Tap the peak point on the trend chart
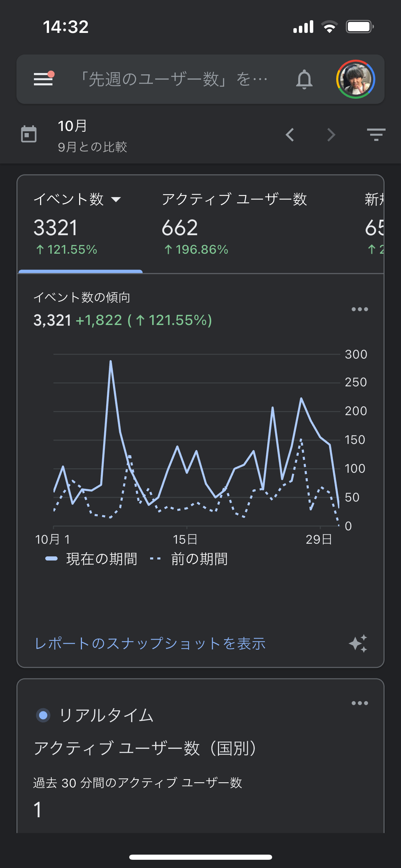The image size is (401, 868). [111, 361]
